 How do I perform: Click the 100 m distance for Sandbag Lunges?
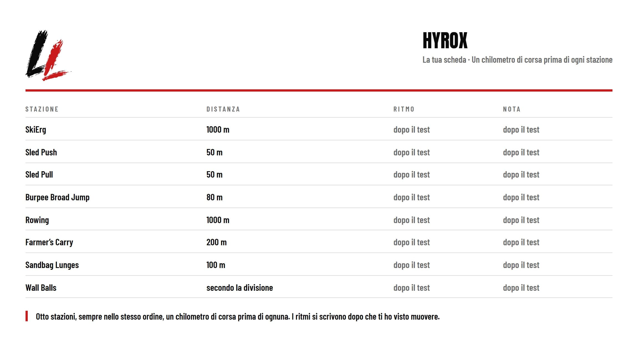point(216,265)
